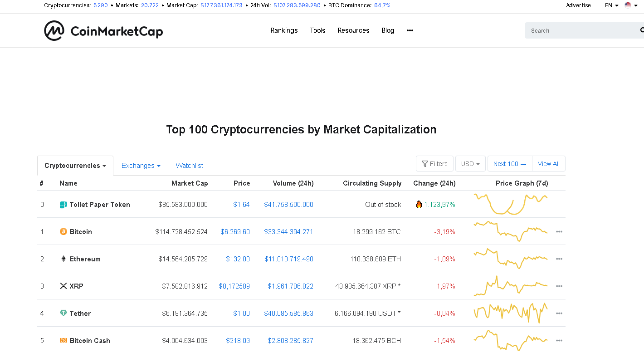Click the CoinMarketCap logo icon
The height and width of the screenshot is (353, 644).
pyautogui.click(x=54, y=30)
